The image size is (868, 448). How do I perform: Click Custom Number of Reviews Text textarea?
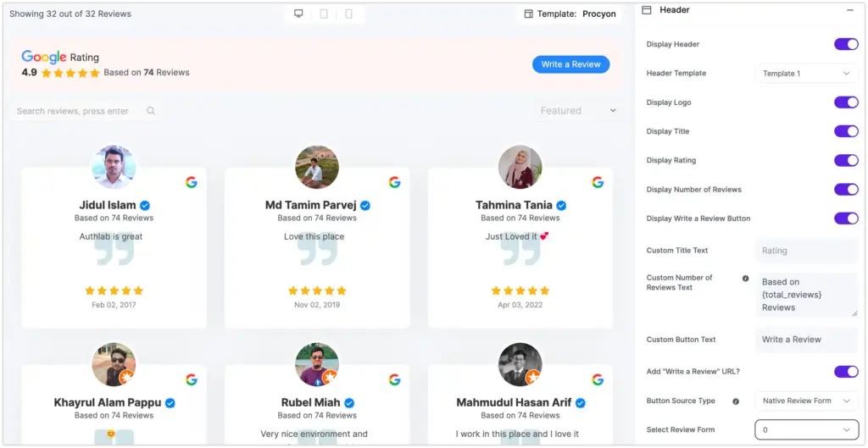pos(807,295)
